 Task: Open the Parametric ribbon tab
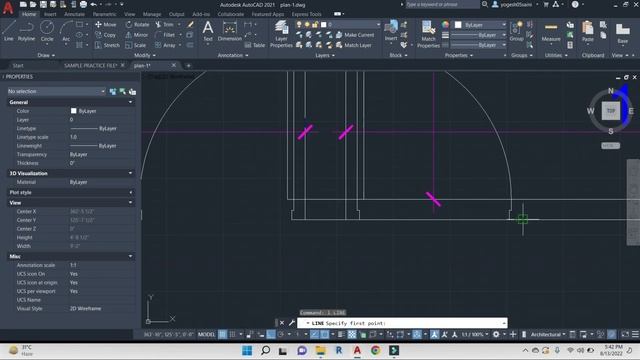(x=104, y=14)
